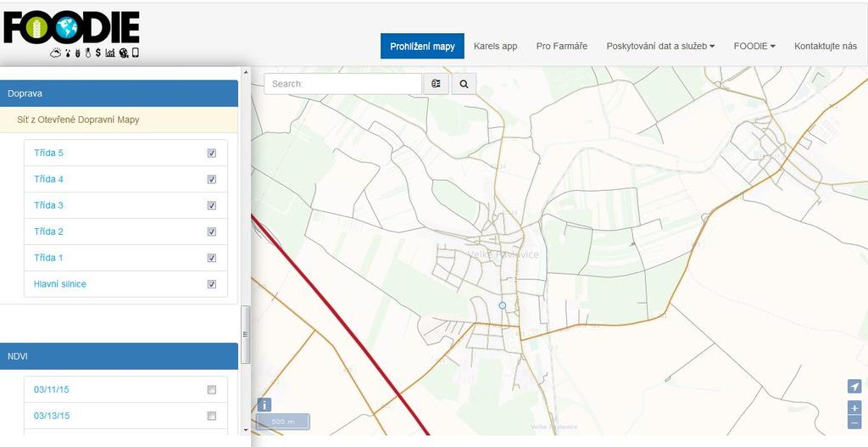The height and width of the screenshot is (447, 868).
Task: Click the Třída 1 layer link
Action: point(48,258)
